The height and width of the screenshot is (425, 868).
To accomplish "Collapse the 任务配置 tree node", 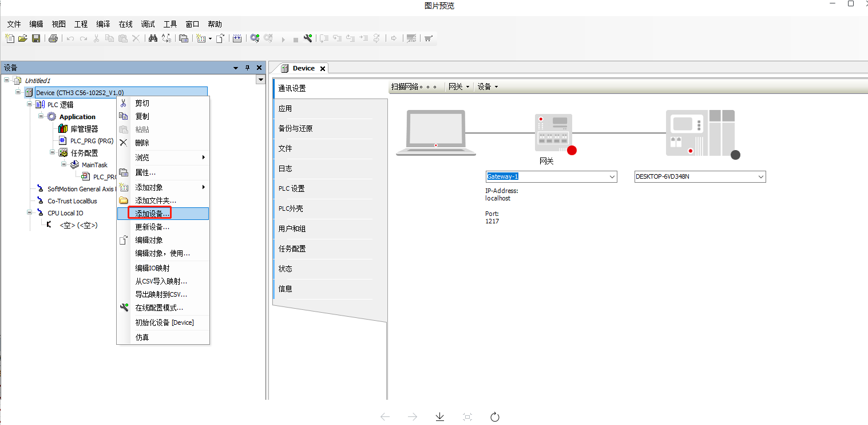I will click(52, 152).
